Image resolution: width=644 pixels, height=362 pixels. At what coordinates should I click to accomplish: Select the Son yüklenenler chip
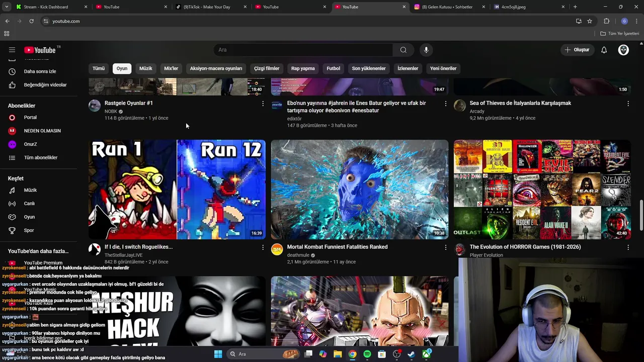[x=369, y=68]
